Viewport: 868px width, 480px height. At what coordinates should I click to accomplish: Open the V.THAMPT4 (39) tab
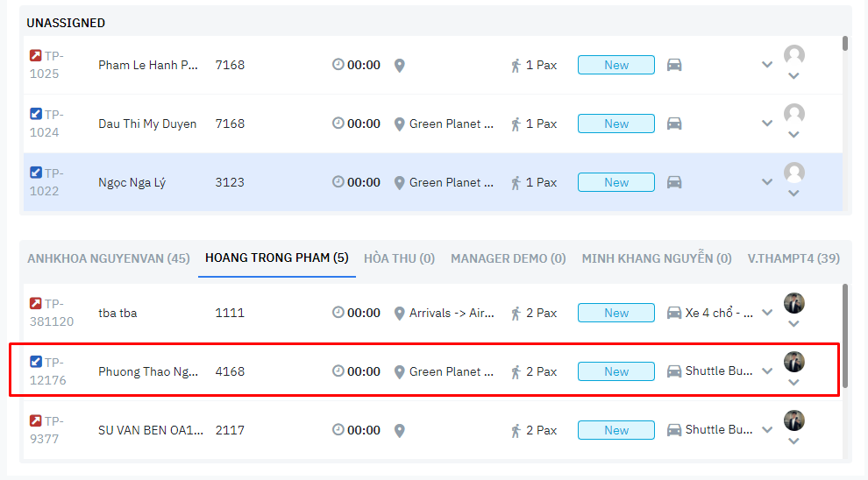click(793, 258)
